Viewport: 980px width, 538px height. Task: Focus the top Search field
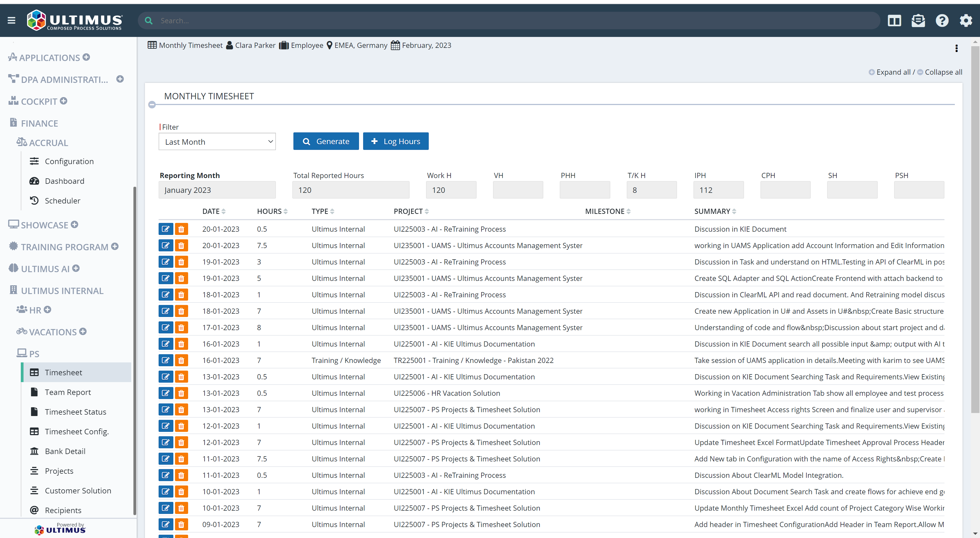point(509,21)
